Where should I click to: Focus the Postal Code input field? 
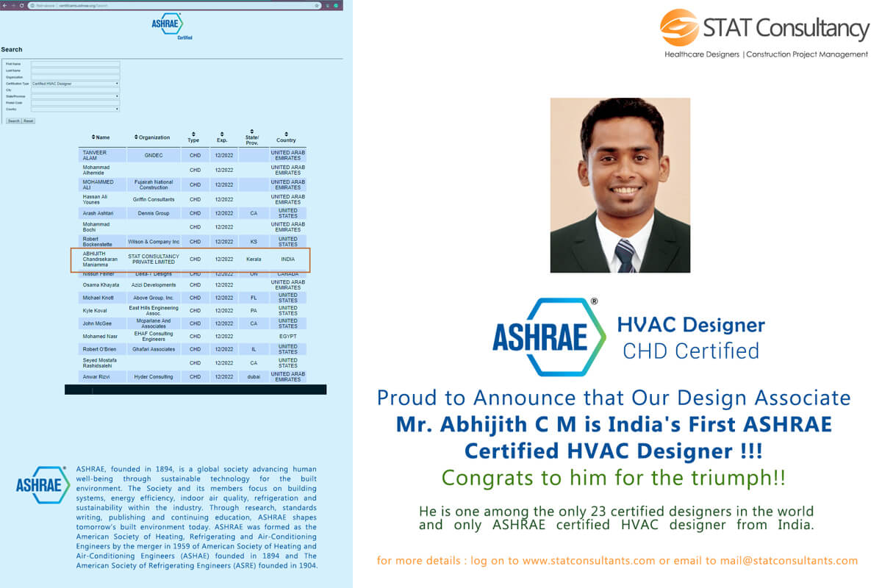[x=75, y=102]
